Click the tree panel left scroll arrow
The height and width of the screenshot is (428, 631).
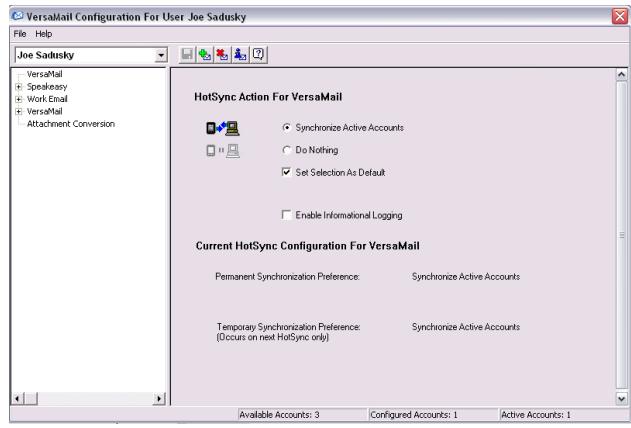pyautogui.click(x=17, y=399)
